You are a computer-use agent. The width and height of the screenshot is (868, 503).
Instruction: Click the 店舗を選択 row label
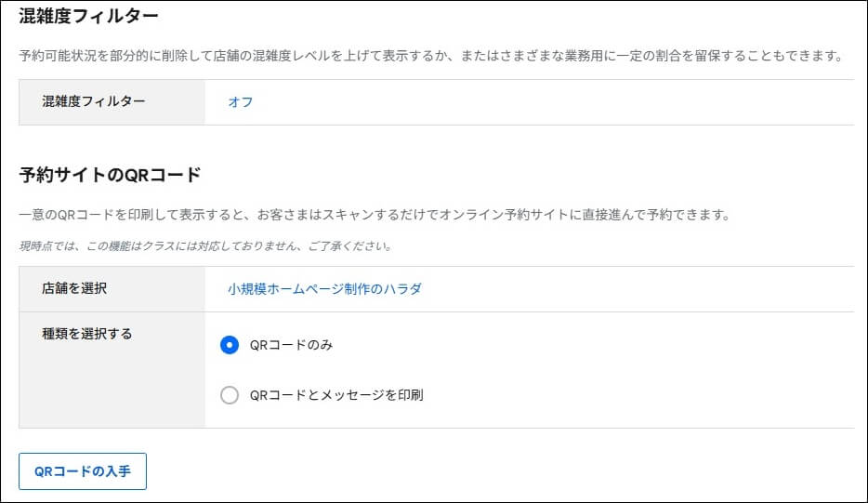74,288
